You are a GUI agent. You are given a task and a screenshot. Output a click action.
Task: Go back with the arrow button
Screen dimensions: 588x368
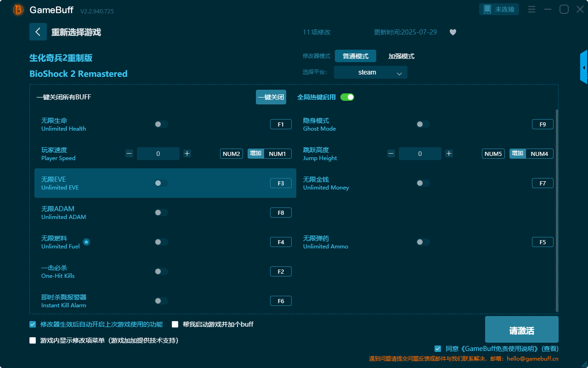click(38, 32)
